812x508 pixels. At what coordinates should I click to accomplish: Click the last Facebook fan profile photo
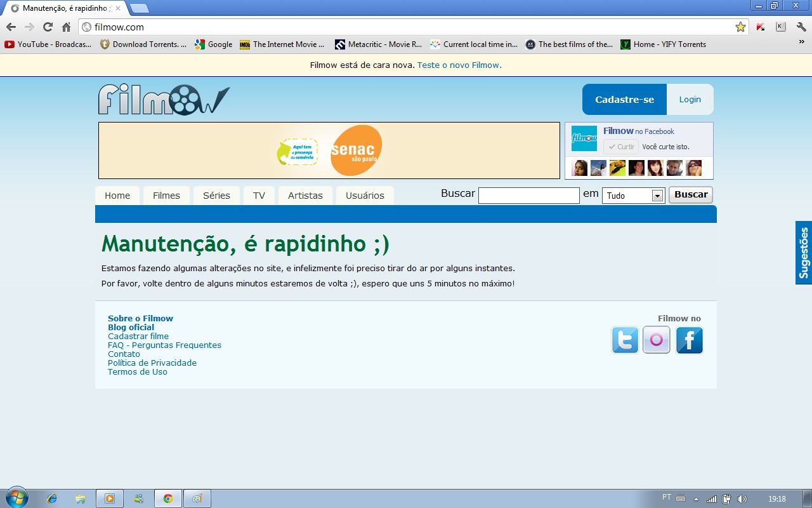[x=693, y=168]
